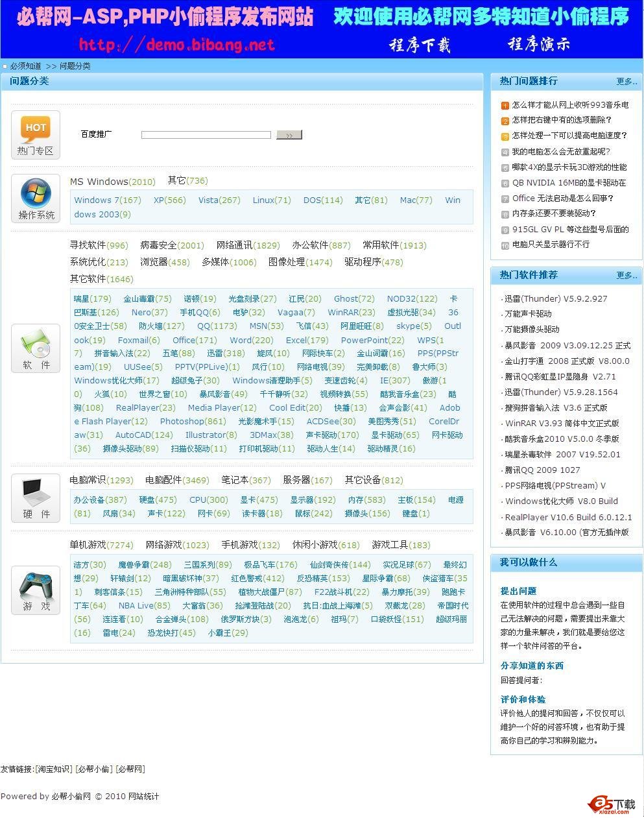
Task: Open DOS(114) subcategory
Action: tap(323, 200)
